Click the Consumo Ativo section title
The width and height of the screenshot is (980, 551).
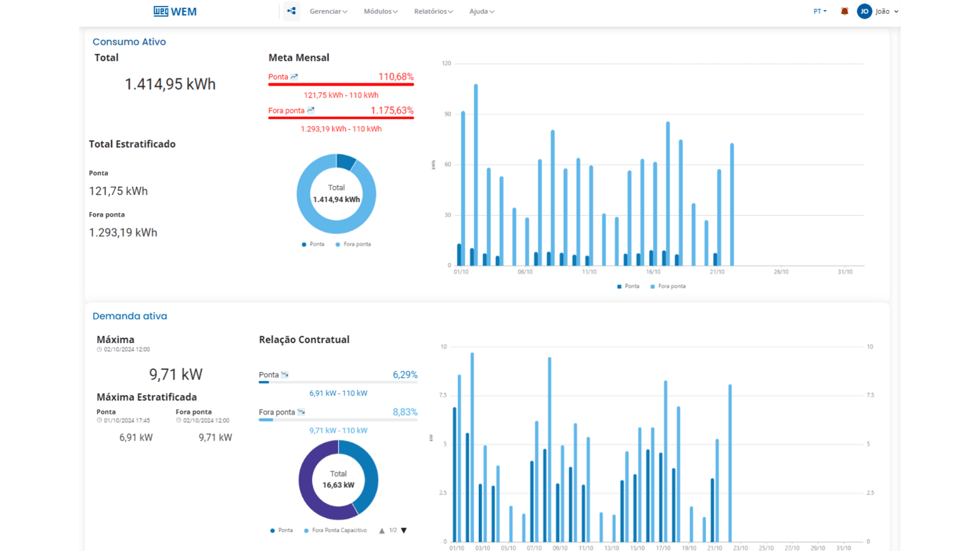click(129, 42)
